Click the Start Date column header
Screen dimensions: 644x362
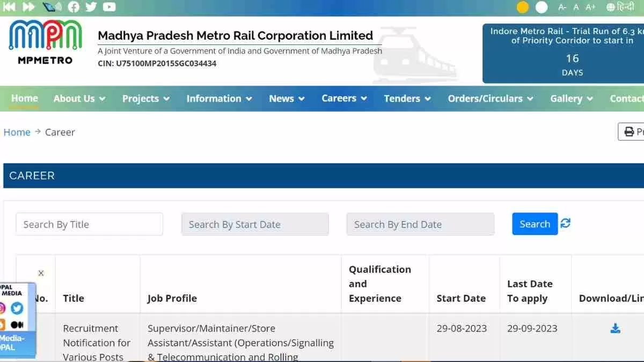click(x=461, y=298)
